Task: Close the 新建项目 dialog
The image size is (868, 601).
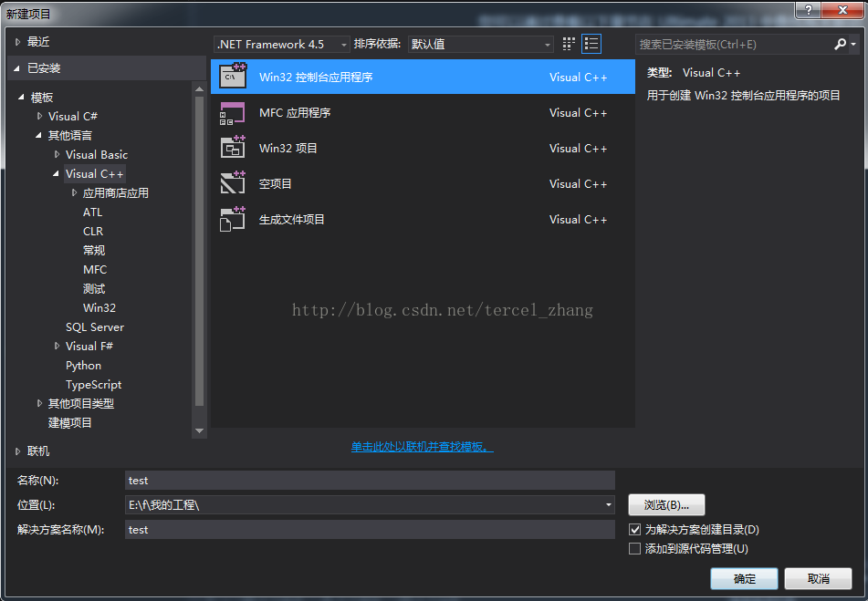Action: coord(842,10)
